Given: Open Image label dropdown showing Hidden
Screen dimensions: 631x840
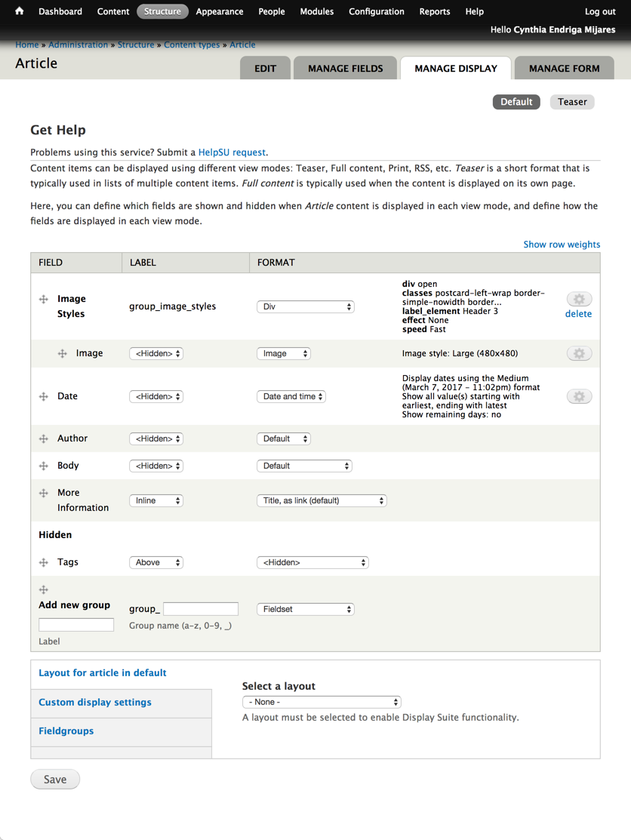Looking at the screenshot, I should (x=156, y=353).
